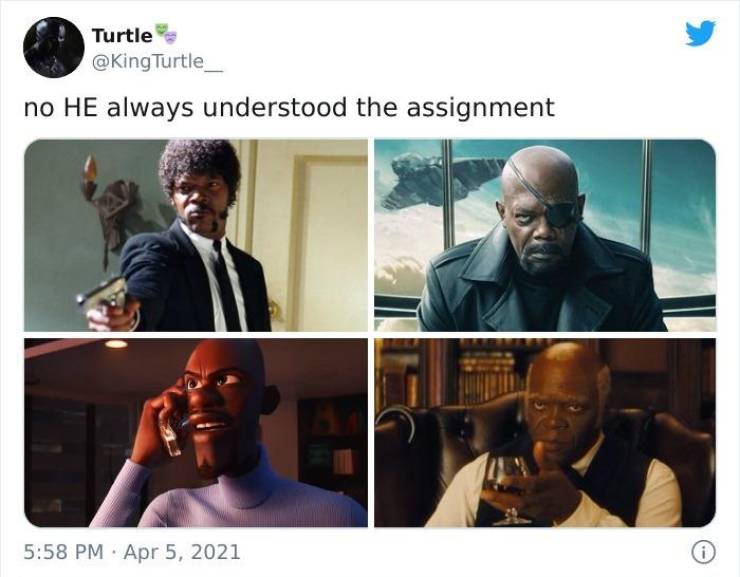Open the photo of man pointing gun
740x577 pixels.
coord(196,235)
